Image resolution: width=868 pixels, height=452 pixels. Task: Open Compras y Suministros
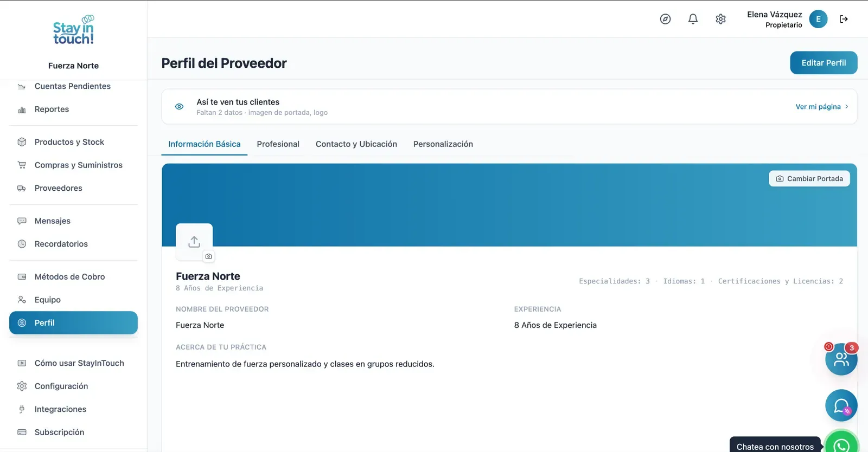[x=73, y=165]
